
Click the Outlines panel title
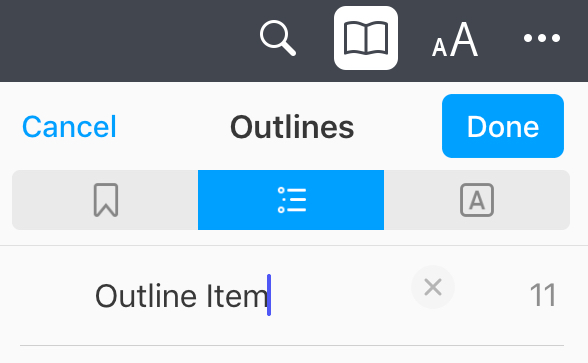point(292,127)
